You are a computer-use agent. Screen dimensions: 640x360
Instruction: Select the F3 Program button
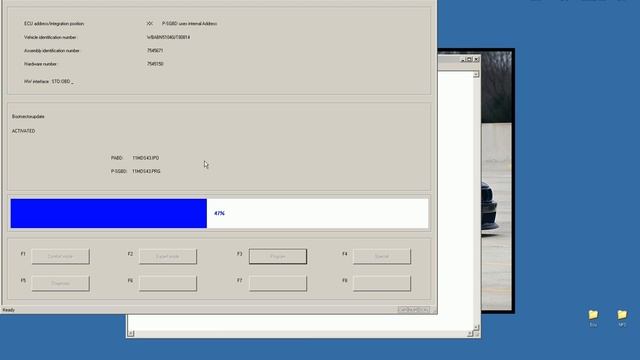click(x=278, y=256)
